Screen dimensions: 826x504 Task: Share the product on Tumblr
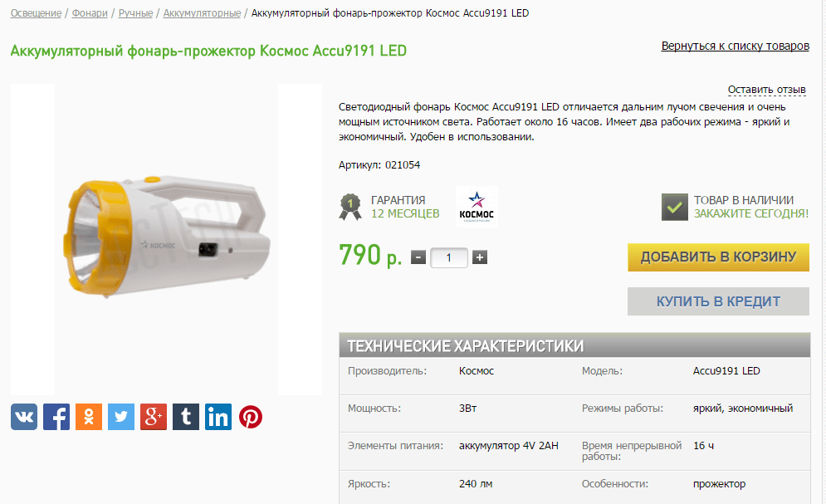click(186, 417)
